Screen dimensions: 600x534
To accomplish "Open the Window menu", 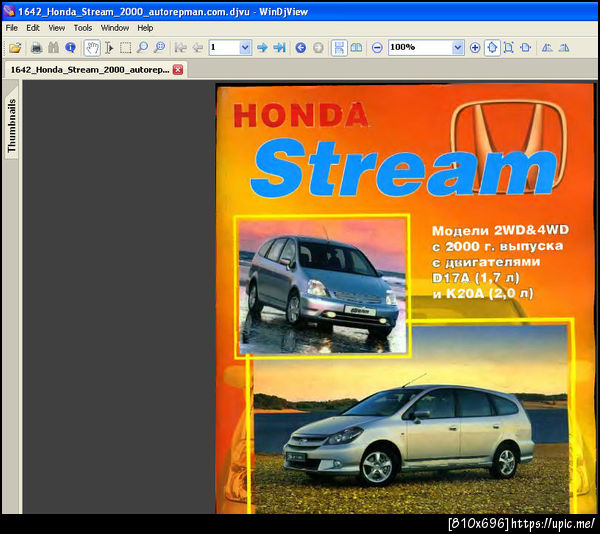I will [115, 28].
